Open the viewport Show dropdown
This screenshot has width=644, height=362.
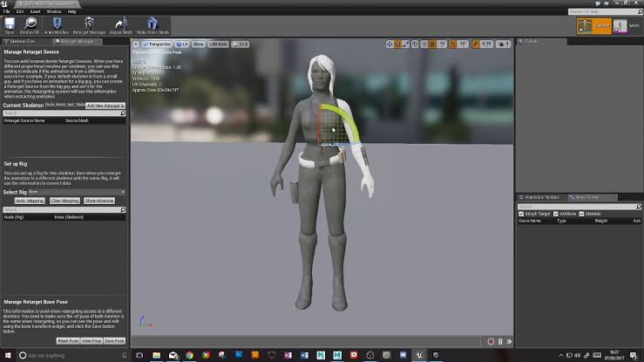point(199,44)
